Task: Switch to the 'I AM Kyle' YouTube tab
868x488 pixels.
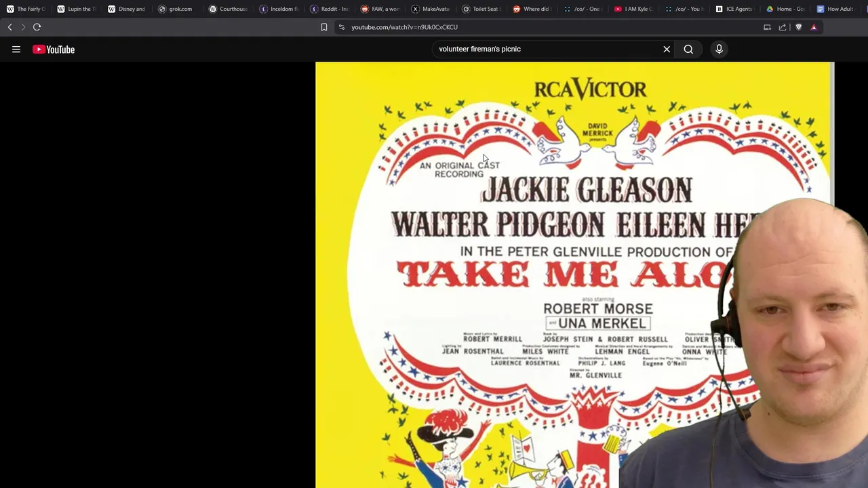Action: [x=634, y=9]
